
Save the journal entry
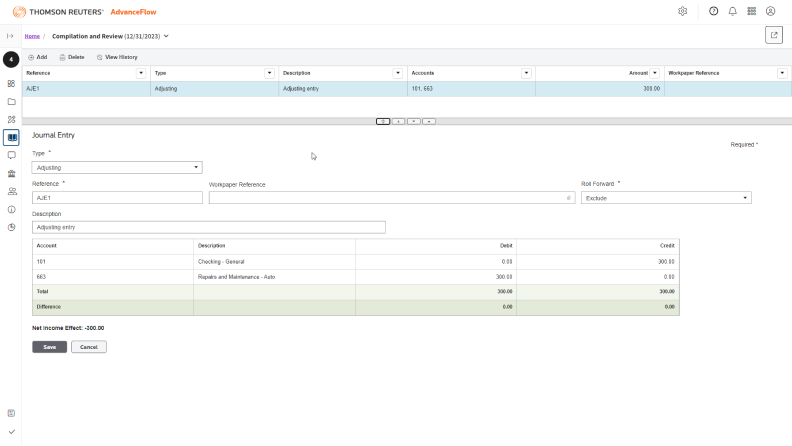49,347
